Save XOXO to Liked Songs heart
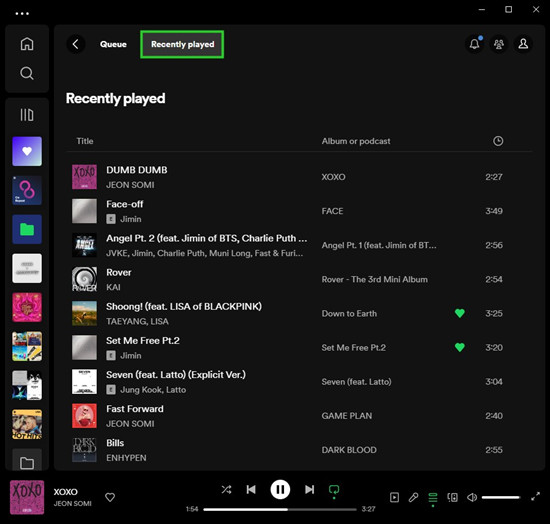This screenshot has height=524, width=550. coord(110,497)
